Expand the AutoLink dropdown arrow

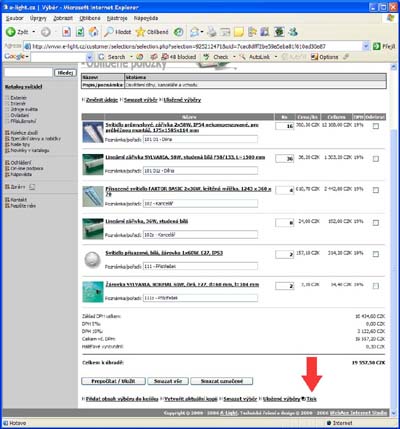click(x=276, y=57)
